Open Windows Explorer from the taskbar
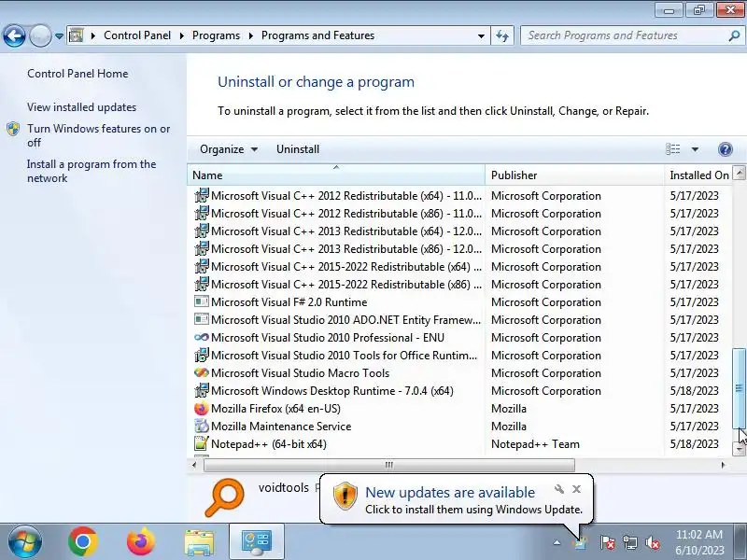 pos(199,542)
